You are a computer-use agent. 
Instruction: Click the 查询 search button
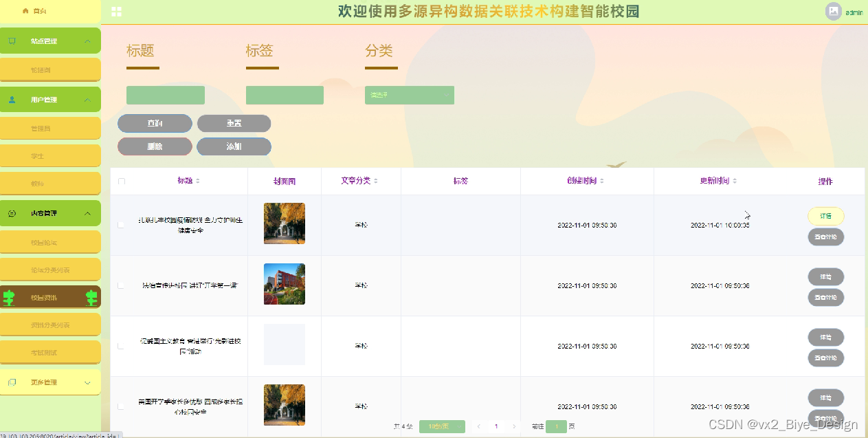pos(155,123)
